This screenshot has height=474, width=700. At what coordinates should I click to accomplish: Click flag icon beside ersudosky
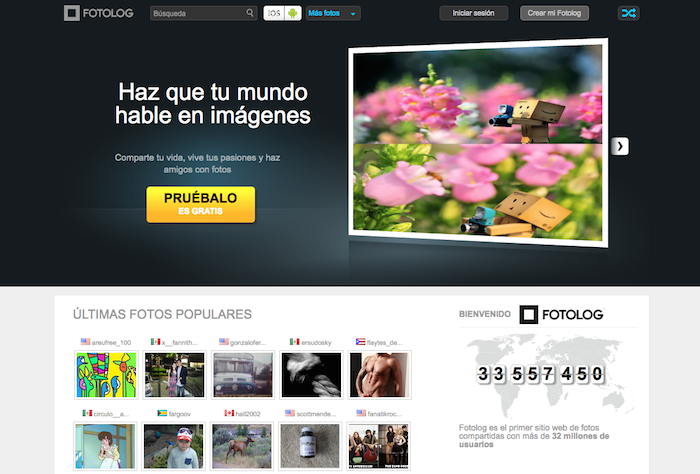[295, 342]
